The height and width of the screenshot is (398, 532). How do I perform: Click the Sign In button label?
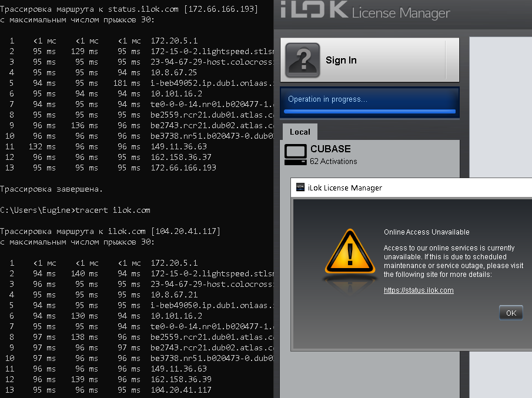pyautogui.click(x=341, y=60)
